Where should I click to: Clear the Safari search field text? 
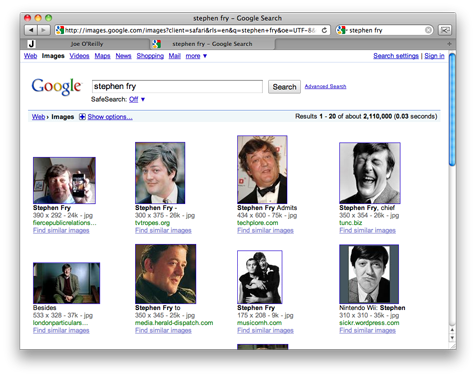coord(428,30)
